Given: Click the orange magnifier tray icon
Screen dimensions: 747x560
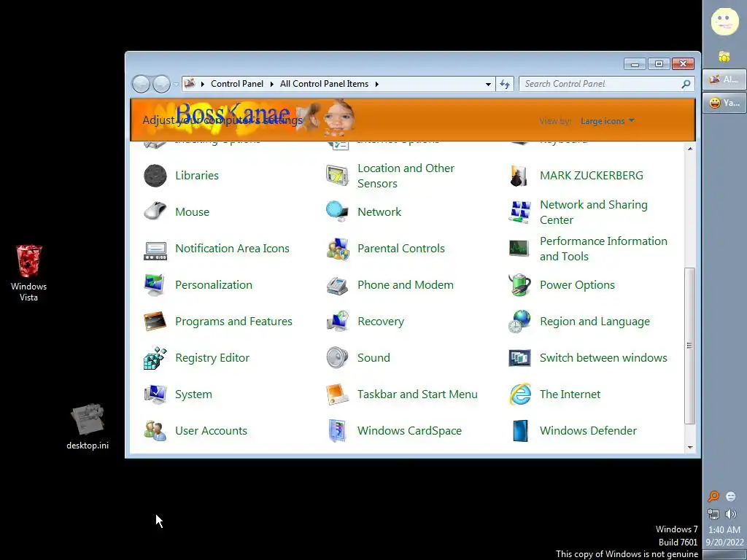Looking at the screenshot, I should coord(713,496).
